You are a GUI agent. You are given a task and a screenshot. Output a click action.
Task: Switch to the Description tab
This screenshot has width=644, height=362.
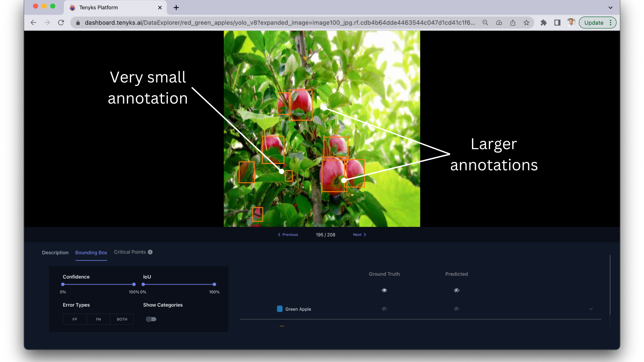pos(55,252)
